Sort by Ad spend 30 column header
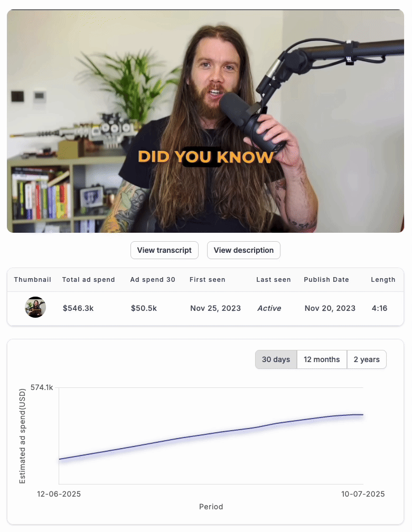 (153, 280)
